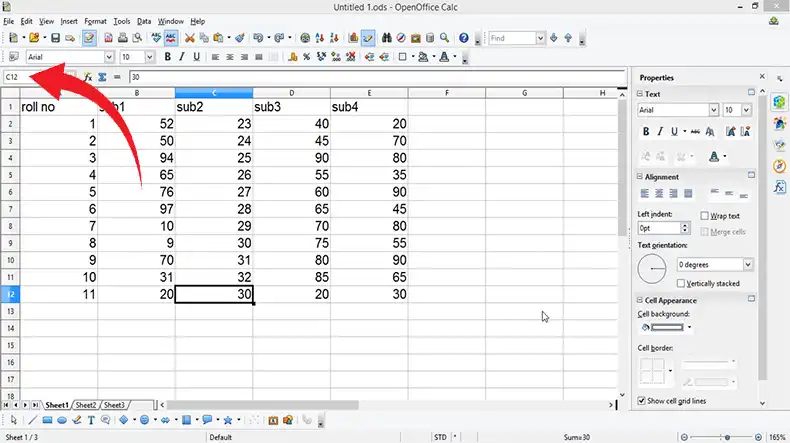Cut the selection with the scissors icon
This screenshot has height=443, width=790.
coord(189,38)
